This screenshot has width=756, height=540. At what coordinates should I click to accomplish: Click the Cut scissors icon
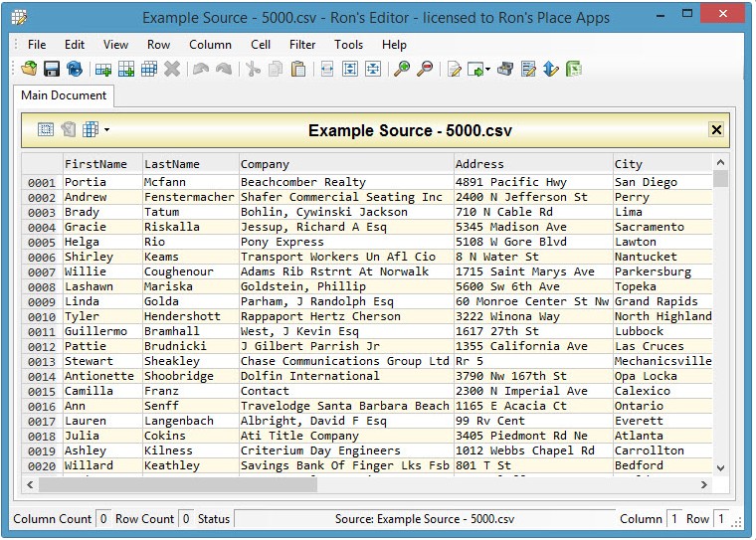click(x=253, y=69)
